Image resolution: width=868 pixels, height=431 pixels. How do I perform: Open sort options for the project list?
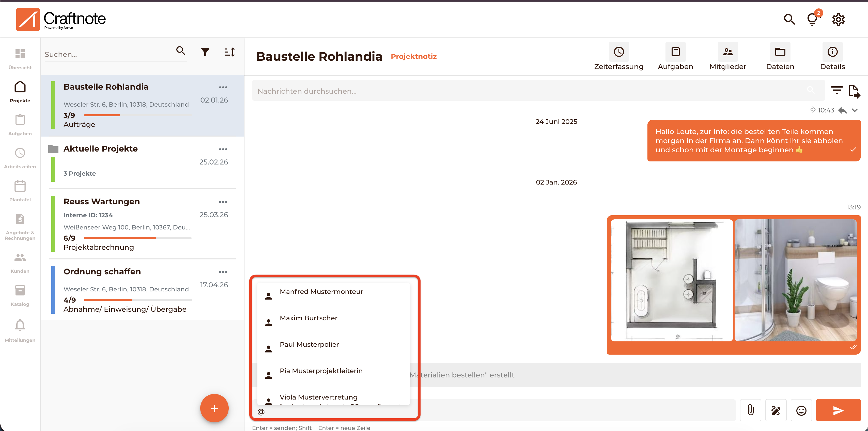(229, 52)
